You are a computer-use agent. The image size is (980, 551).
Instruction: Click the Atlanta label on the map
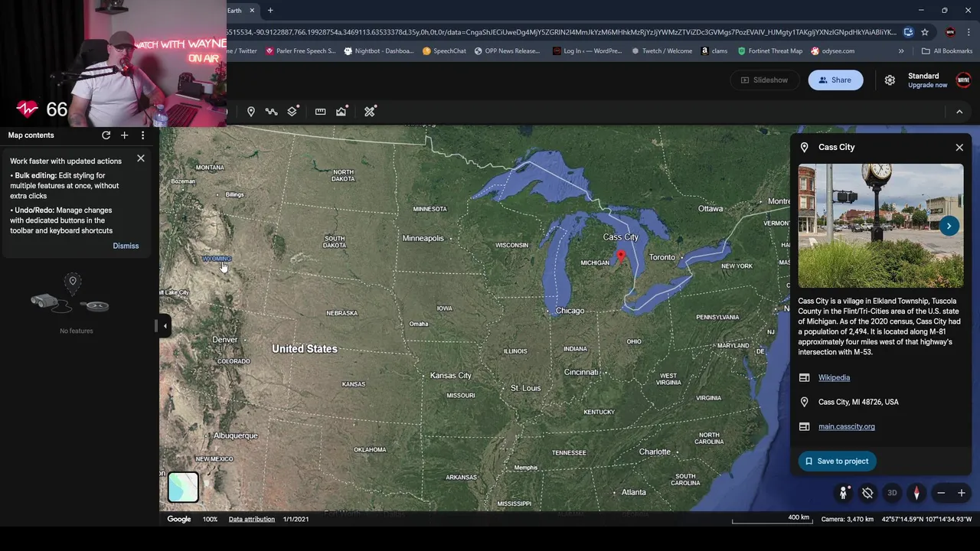tap(633, 492)
